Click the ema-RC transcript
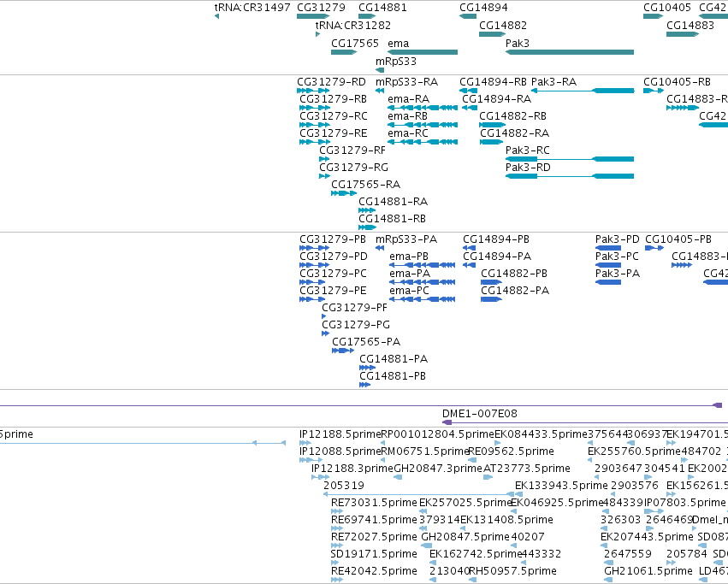 [x=423, y=142]
